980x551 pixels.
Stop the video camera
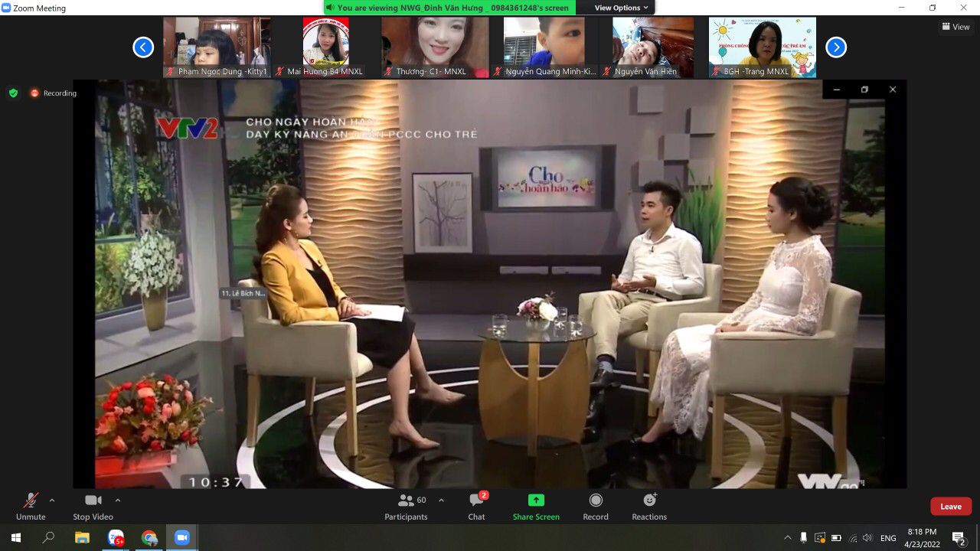93,506
